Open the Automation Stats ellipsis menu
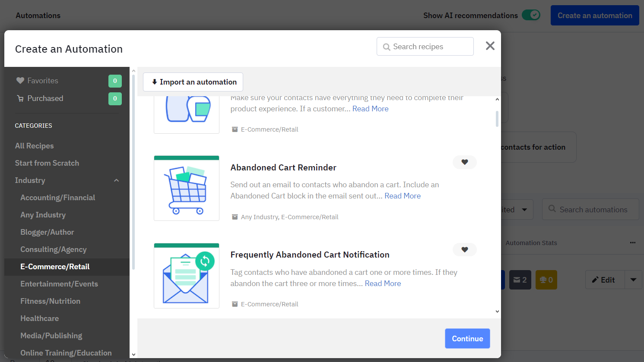 point(633,243)
